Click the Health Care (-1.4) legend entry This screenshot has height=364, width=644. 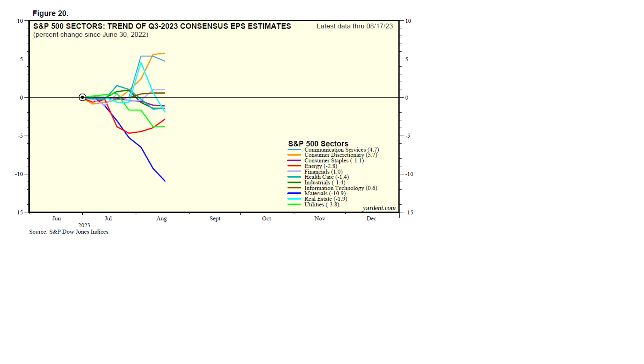[326, 177]
